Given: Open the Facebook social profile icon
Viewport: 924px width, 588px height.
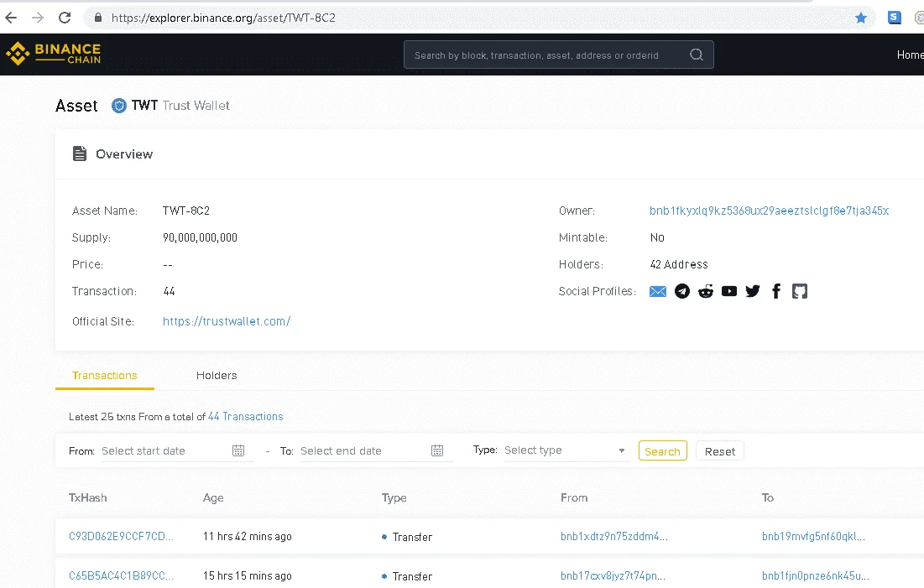Looking at the screenshot, I should [x=776, y=291].
